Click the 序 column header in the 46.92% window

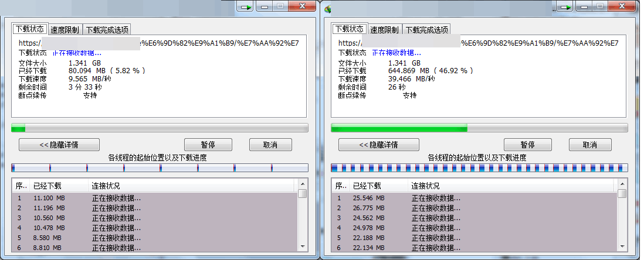pyautogui.click(x=341, y=186)
